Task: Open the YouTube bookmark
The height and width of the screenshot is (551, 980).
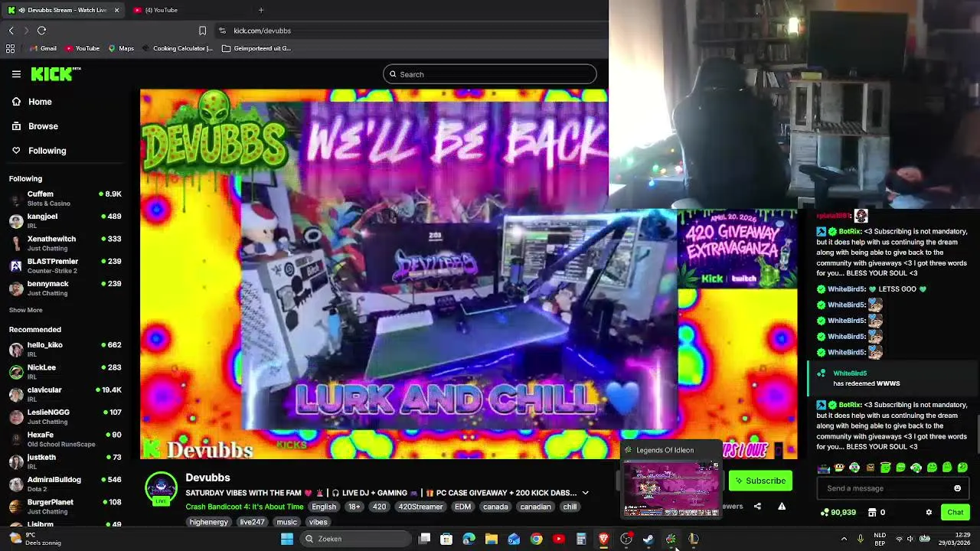Action: click(82, 48)
